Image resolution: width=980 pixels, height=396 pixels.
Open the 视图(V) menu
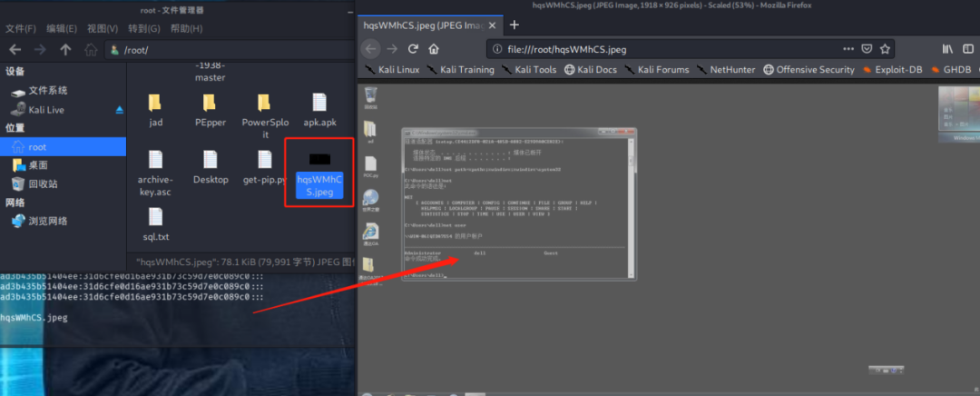point(103,29)
